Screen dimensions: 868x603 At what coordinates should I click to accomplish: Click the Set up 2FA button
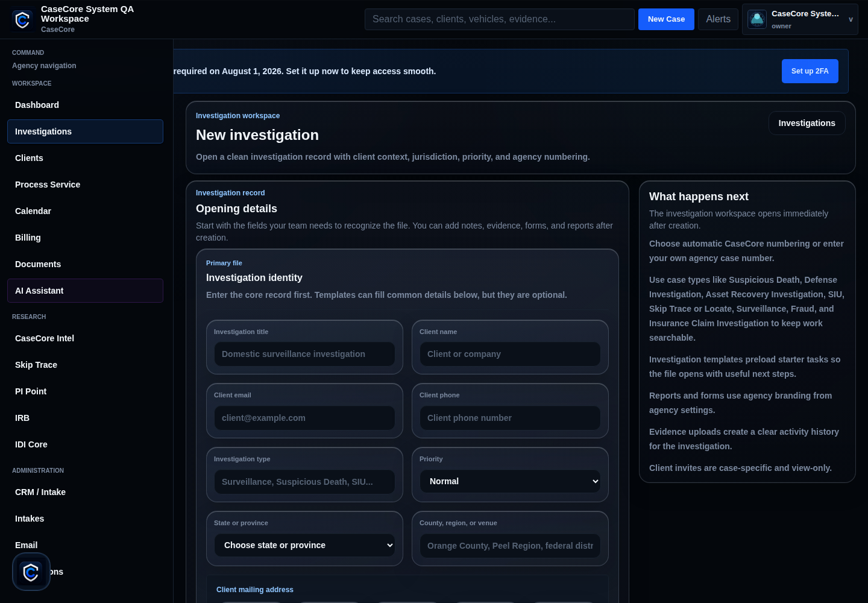tap(810, 71)
